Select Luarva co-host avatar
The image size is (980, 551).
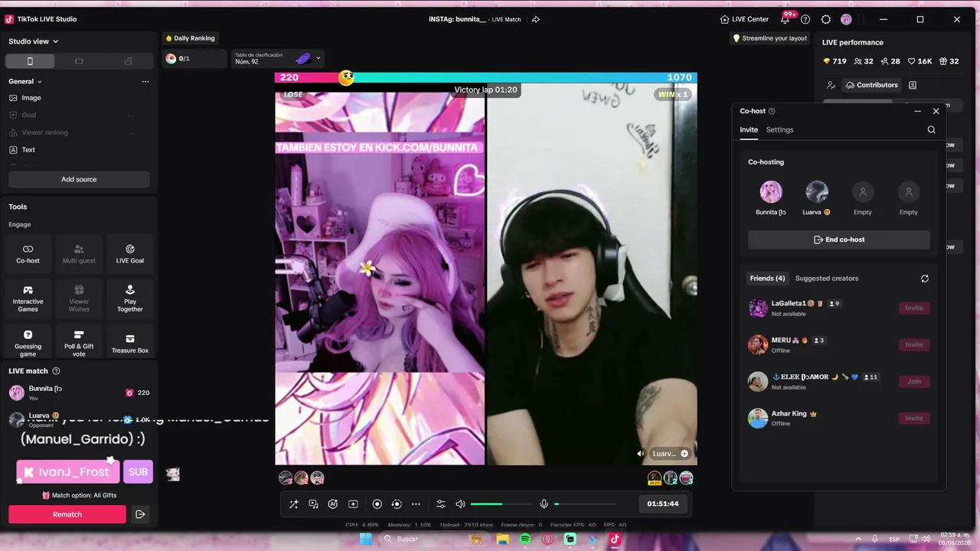817,191
